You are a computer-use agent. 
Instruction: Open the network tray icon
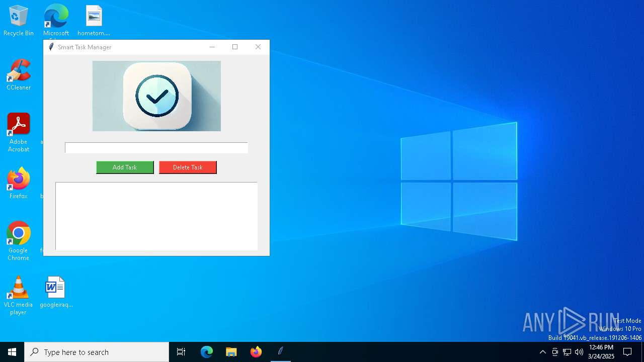[567, 352]
